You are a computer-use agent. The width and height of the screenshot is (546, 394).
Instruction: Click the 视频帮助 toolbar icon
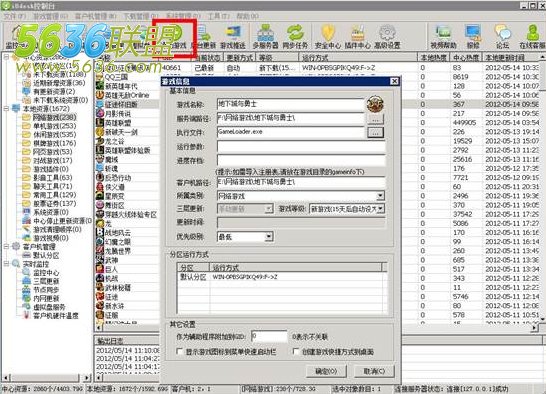pyautogui.click(x=443, y=37)
